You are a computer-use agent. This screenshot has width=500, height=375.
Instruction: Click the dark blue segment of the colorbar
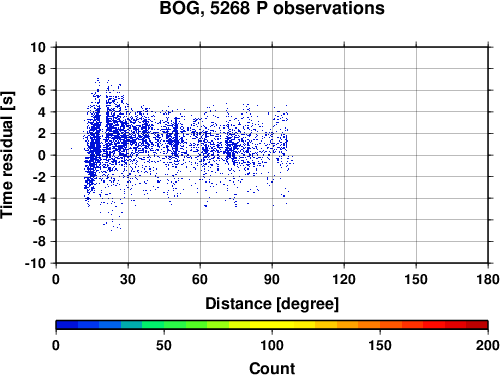tap(67, 325)
